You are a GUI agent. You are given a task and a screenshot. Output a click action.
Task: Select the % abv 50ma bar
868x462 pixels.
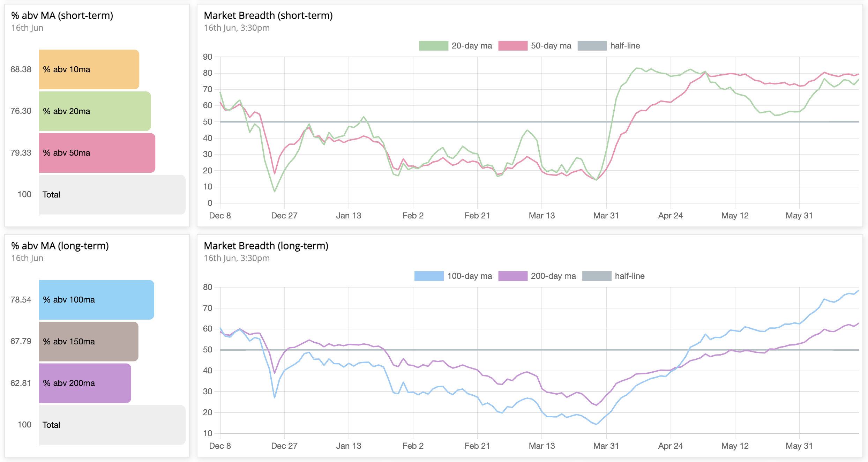(97, 153)
